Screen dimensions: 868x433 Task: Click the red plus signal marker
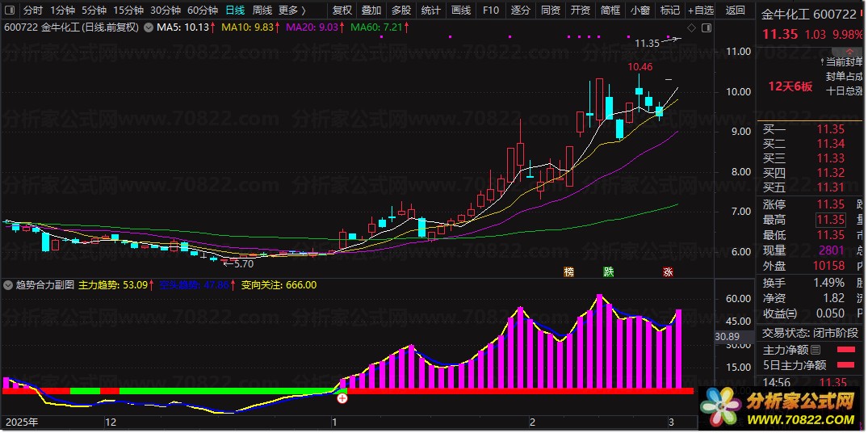click(x=342, y=397)
